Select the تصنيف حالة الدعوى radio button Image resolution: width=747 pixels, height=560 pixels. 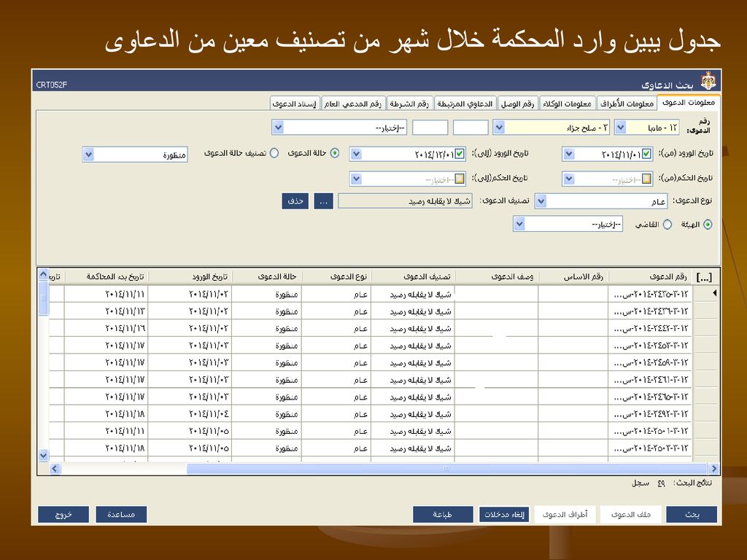click(274, 153)
